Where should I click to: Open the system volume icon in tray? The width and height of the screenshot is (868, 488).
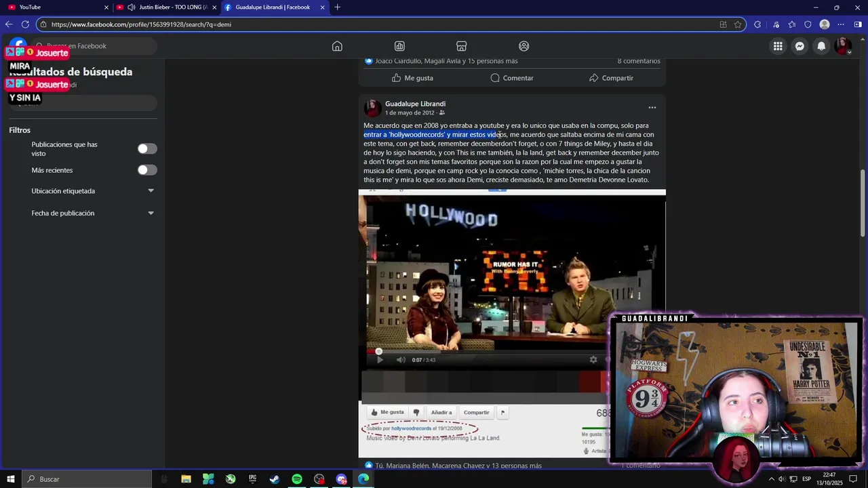coord(782,479)
